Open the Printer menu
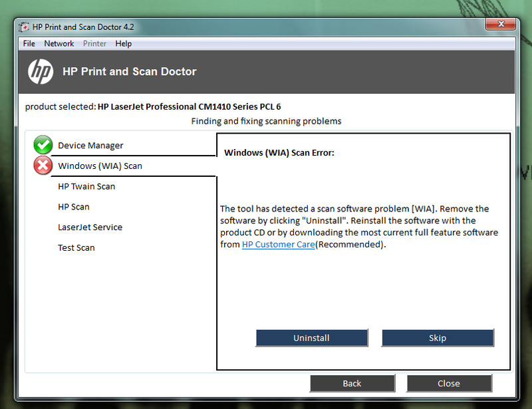This screenshot has width=532, height=409. click(94, 43)
